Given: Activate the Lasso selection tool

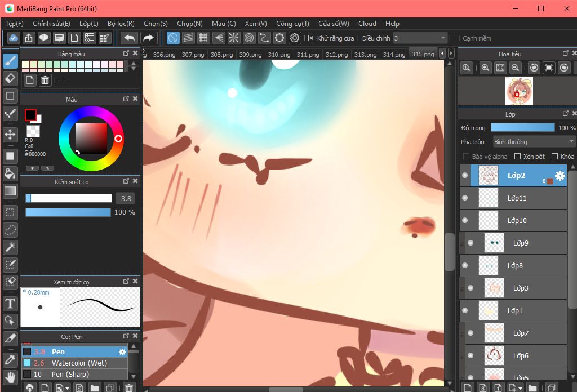Looking at the screenshot, I should coord(10,230).
